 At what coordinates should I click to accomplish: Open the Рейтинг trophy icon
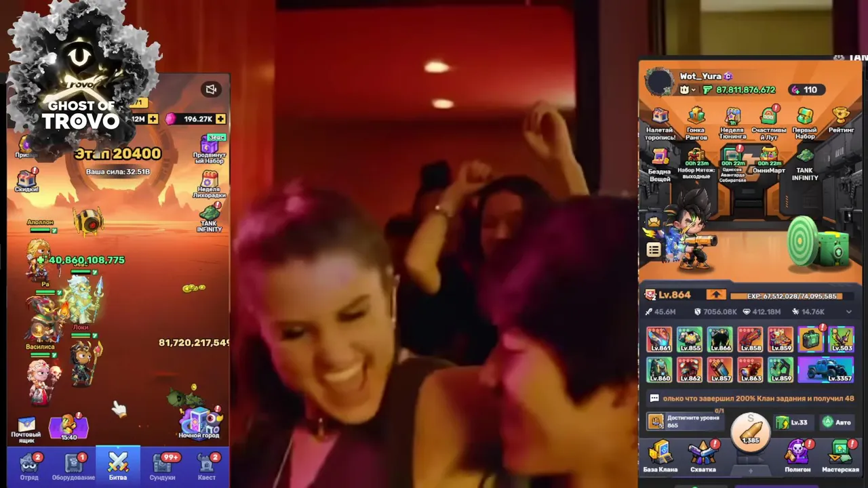pyautogui.click(x=841, y=120)
